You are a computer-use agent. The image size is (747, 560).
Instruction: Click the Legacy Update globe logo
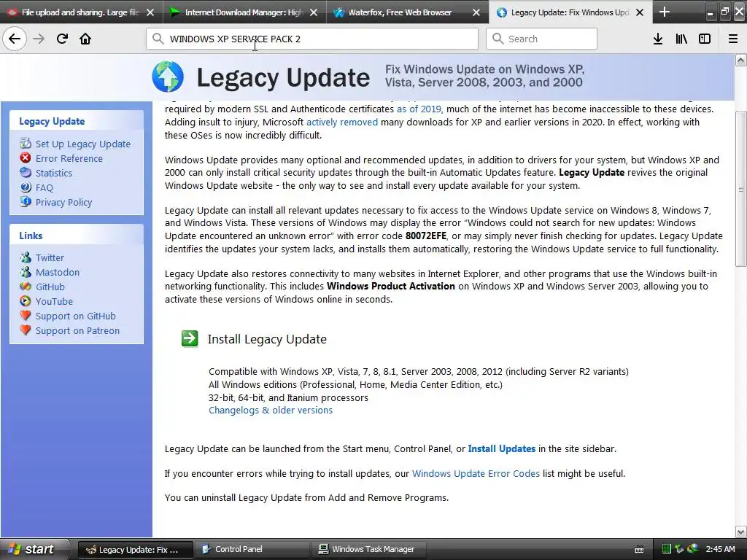(x=168, y=77)
